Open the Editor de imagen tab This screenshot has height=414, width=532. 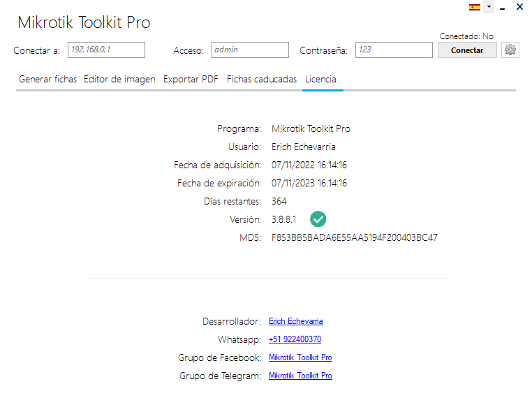(119, 79)
